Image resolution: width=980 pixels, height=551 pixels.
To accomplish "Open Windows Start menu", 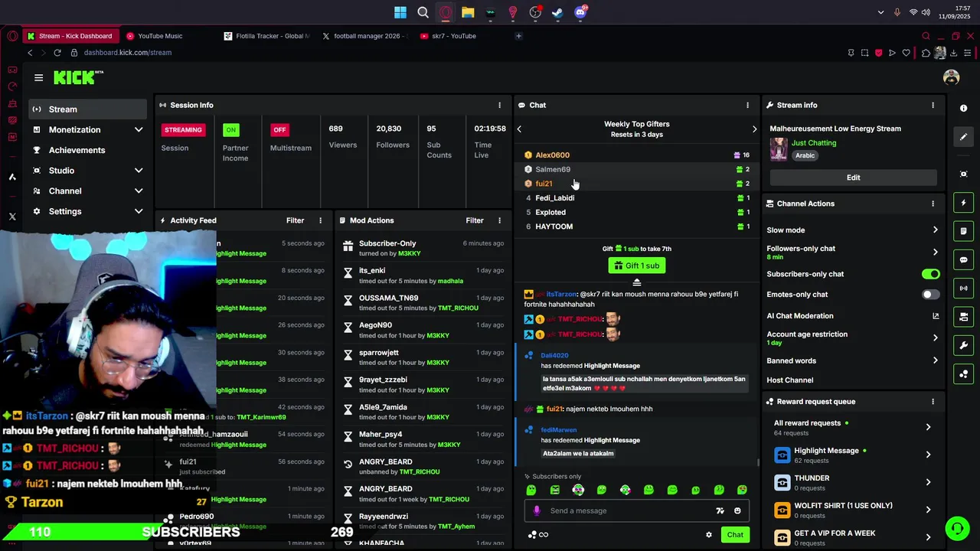I will click(x=400, y=12).
